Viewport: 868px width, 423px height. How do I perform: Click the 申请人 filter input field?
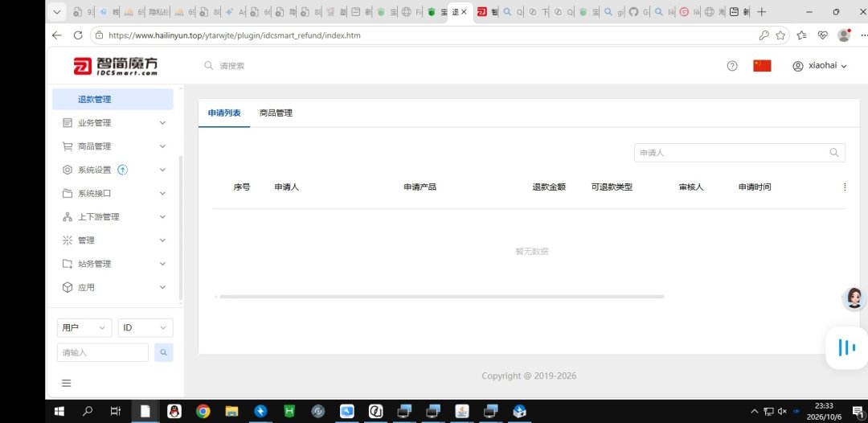pyautogui.click(x=739, y=153)
